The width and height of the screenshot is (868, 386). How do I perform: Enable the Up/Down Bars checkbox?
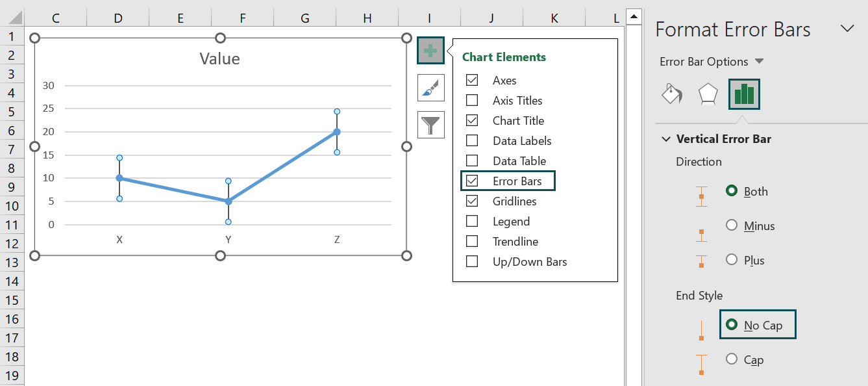point(472,261)
